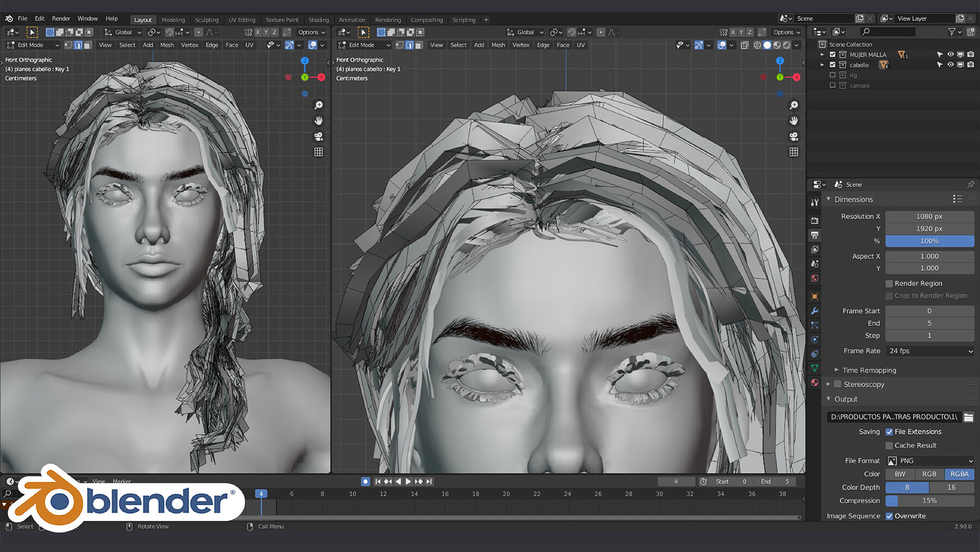Hide MUJER MALLA with its eye icon
The width and height of the screenshot is (980, 552).
point(951,54)
